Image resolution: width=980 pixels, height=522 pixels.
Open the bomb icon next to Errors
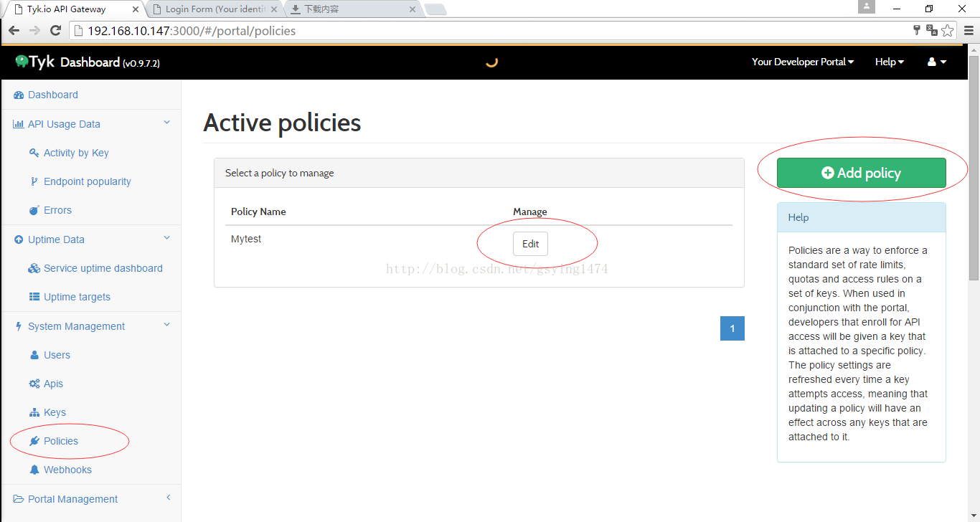tap(34, 210)
